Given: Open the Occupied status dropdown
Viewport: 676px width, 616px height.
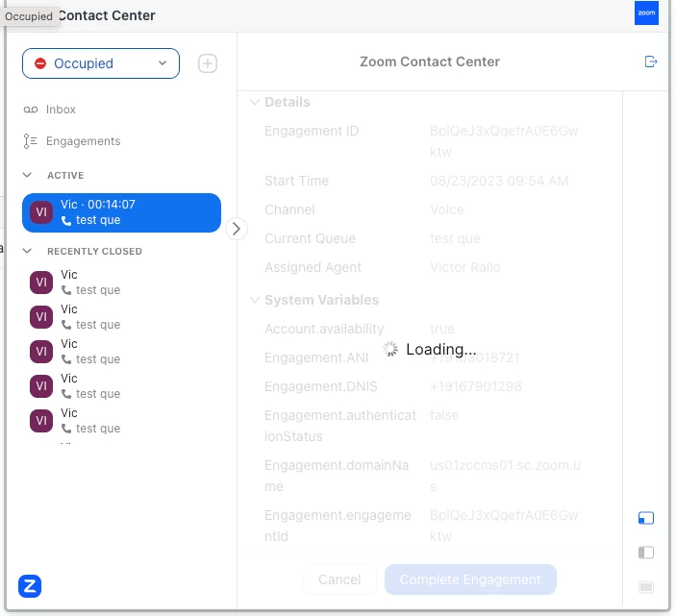Looking at the screenshot, I should (x=100, y=63).
